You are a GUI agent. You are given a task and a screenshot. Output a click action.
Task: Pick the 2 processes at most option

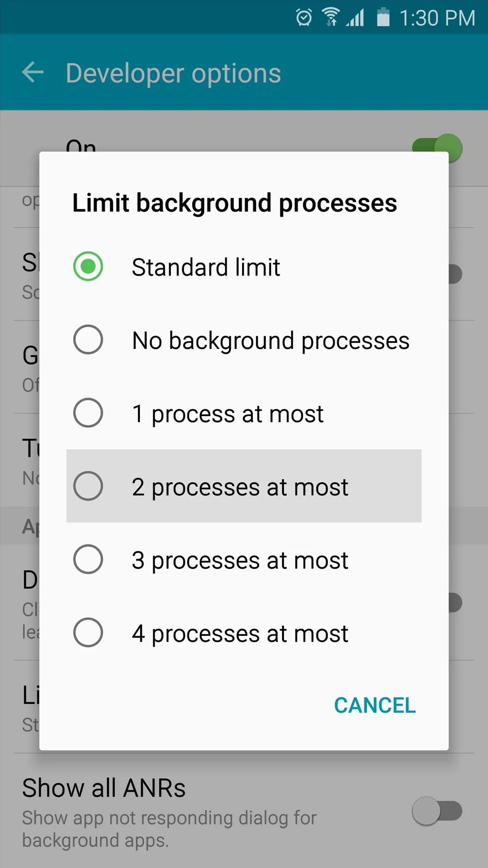click(88, 486)
